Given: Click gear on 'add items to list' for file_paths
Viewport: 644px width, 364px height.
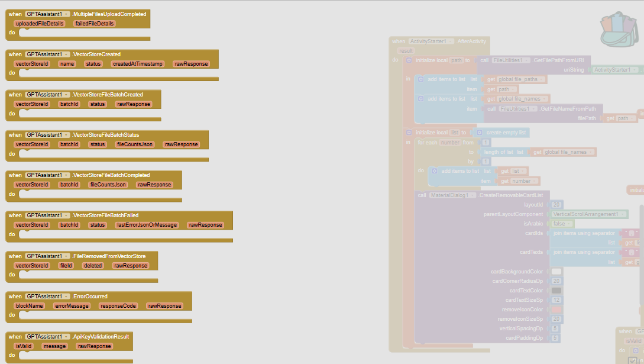Looking at the screenshot, I should pos(420,79).
